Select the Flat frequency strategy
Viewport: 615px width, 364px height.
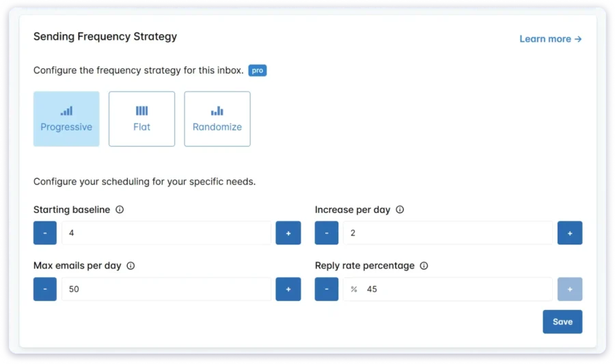[x=141, y=119]
